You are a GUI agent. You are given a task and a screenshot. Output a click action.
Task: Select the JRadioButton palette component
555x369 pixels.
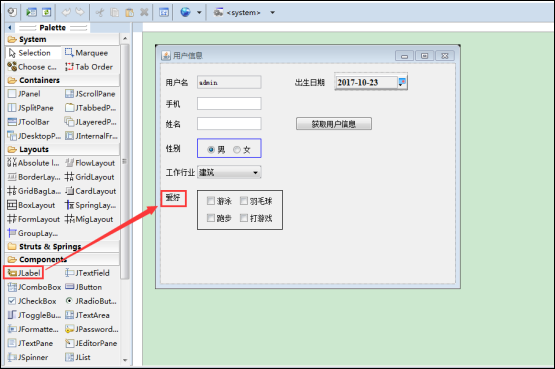(x=91, y=301)
